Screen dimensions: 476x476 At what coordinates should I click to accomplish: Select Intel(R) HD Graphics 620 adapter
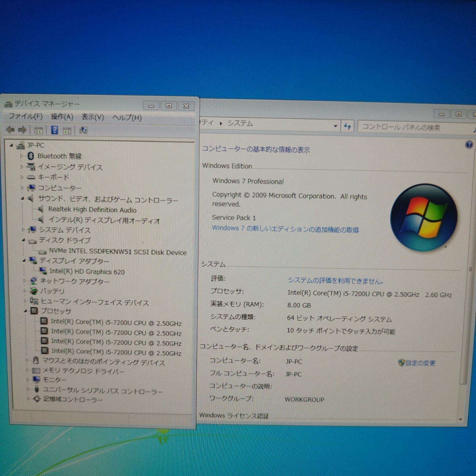tap(87, 271)
